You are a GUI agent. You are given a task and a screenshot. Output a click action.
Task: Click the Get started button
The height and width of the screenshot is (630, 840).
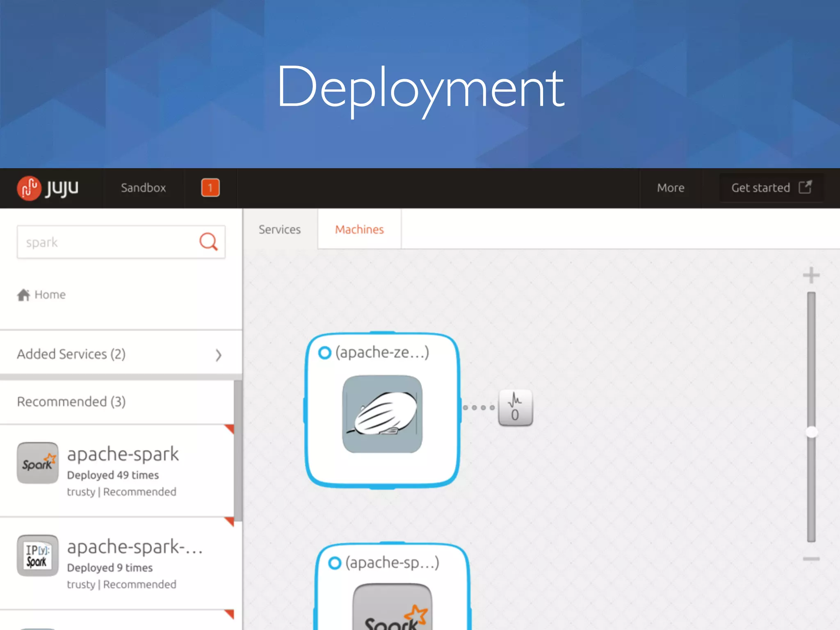pyautogui.click(x=771, y=188)
